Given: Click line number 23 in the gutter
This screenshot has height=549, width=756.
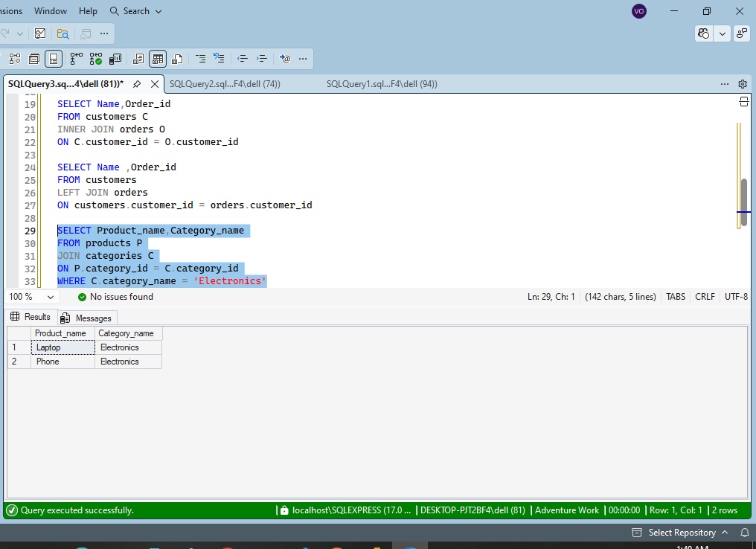Looking at the screenshot, I should pos(30,155).
